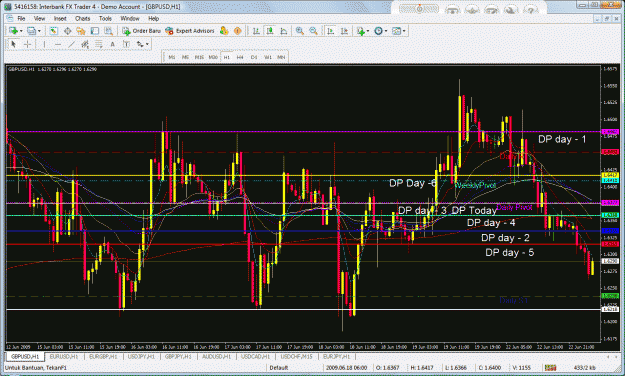The width and height of the screenshot is (625, 376).
Task: Zoom out of the chart
Action: coord(313,31)
